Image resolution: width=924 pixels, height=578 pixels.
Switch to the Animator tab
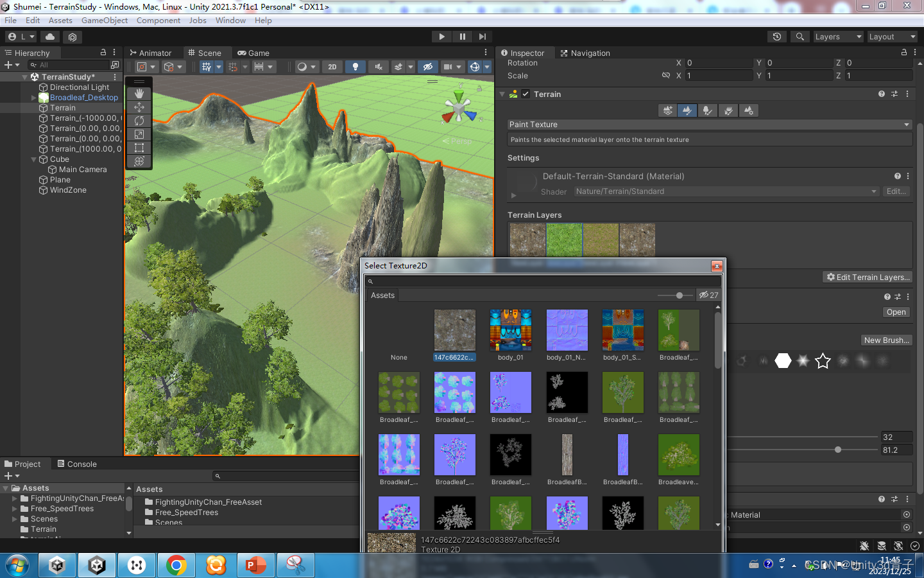pyautogui.click(x=151, y=53)
